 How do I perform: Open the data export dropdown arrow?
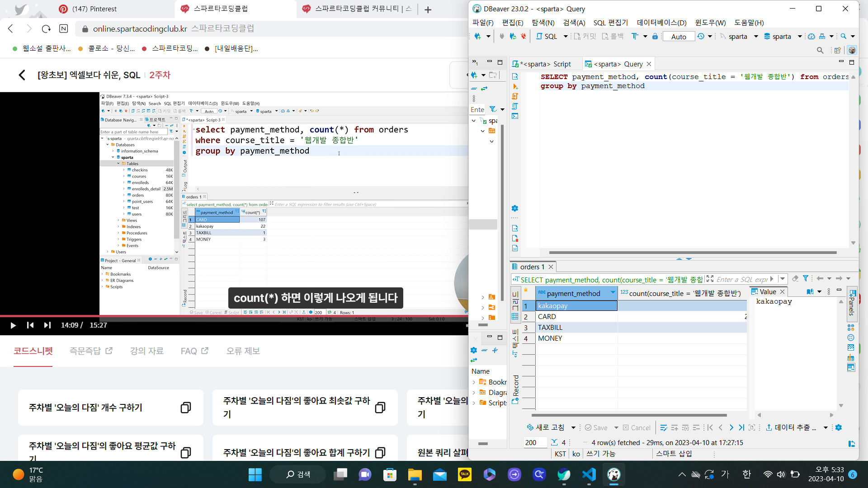click(826, 427)
